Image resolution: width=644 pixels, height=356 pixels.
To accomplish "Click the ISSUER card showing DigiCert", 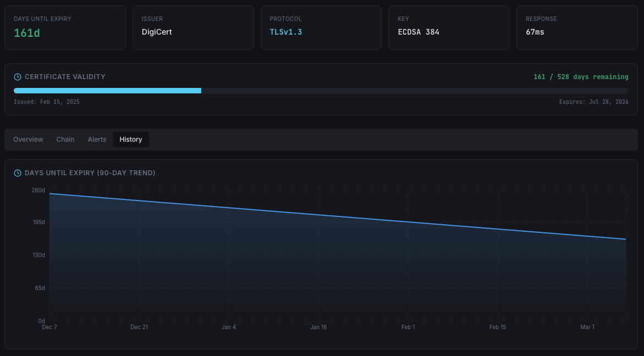I will [193, 27].
